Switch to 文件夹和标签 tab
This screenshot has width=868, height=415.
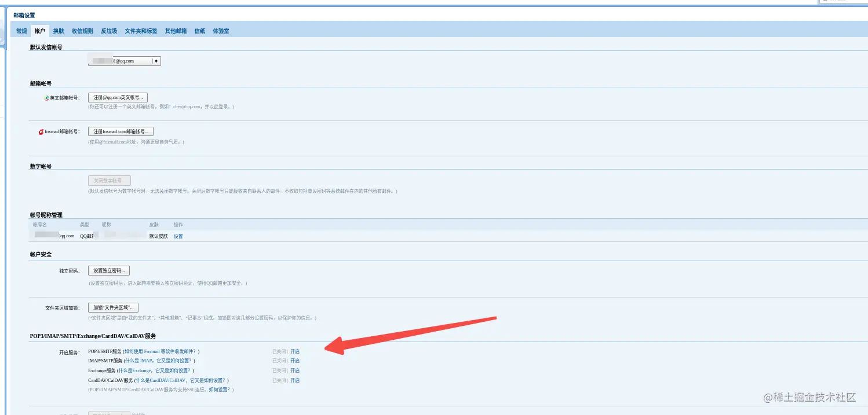(141, 31)
